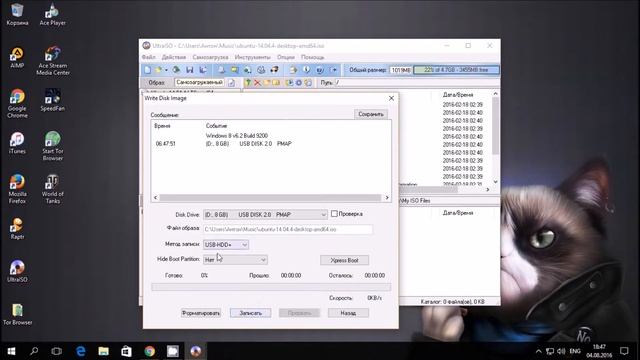The height and width of the screenshot is (360, 640).
Task: Click the message log horizontal scrollbar
Action: (270, 198)
